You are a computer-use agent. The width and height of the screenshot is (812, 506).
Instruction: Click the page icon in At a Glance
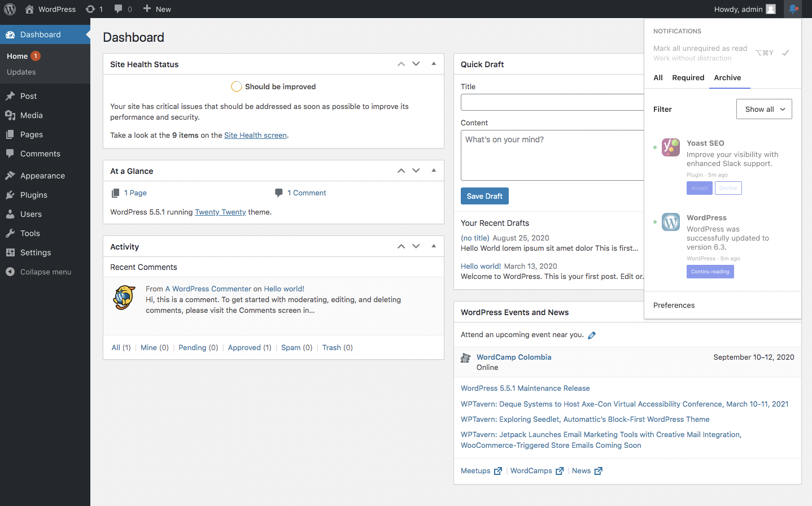point(115,193)
